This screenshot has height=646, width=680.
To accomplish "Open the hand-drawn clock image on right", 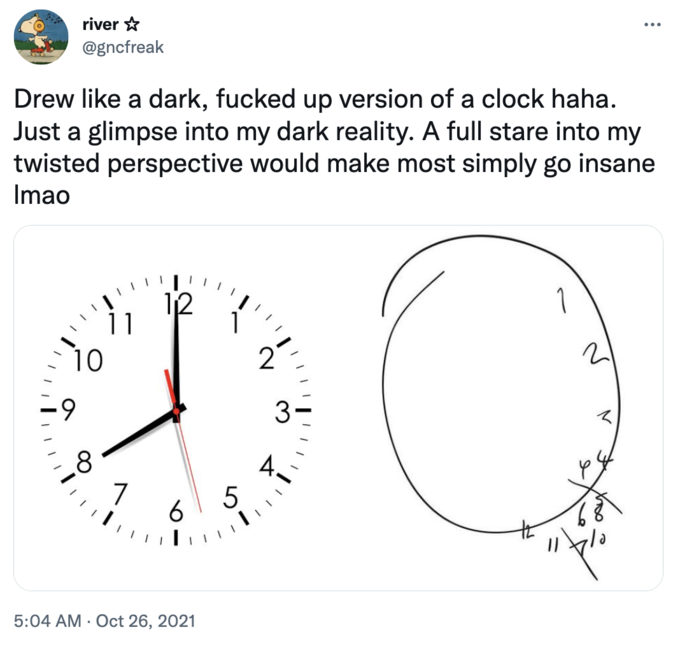I will click(501, 407).
